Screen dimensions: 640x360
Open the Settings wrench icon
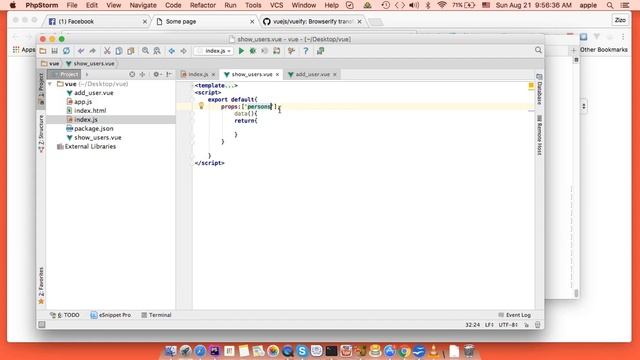pyautogui.click(x=291, y=51)
